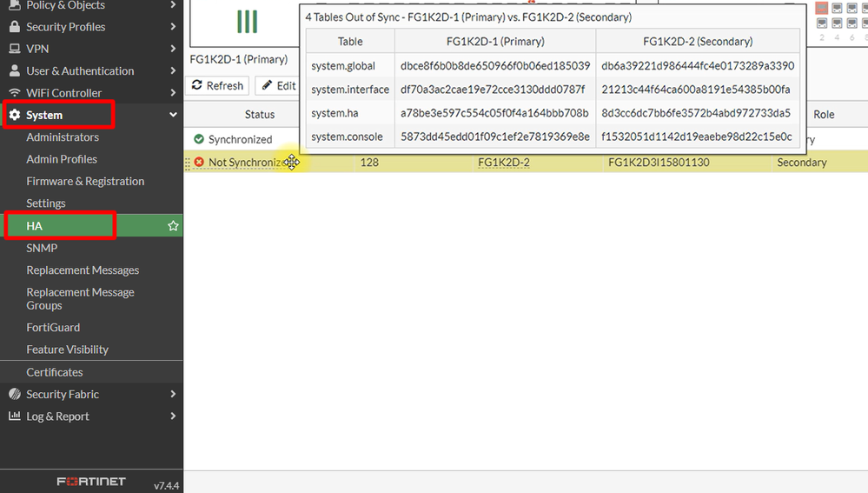Image resolution: width=868 pixels, height=493 pixels.
Task: Click the FG1K2D-2 hostname link
Action: pos(504,163)
